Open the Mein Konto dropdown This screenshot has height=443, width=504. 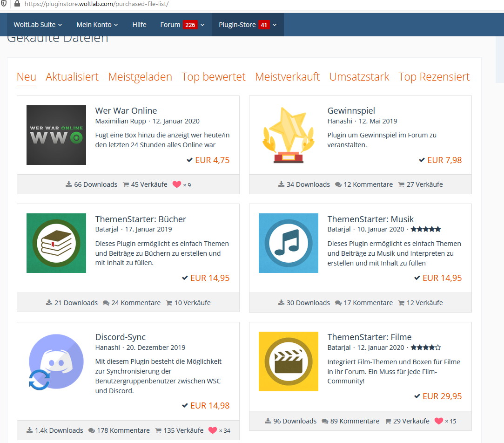click(x=97, y=25)
